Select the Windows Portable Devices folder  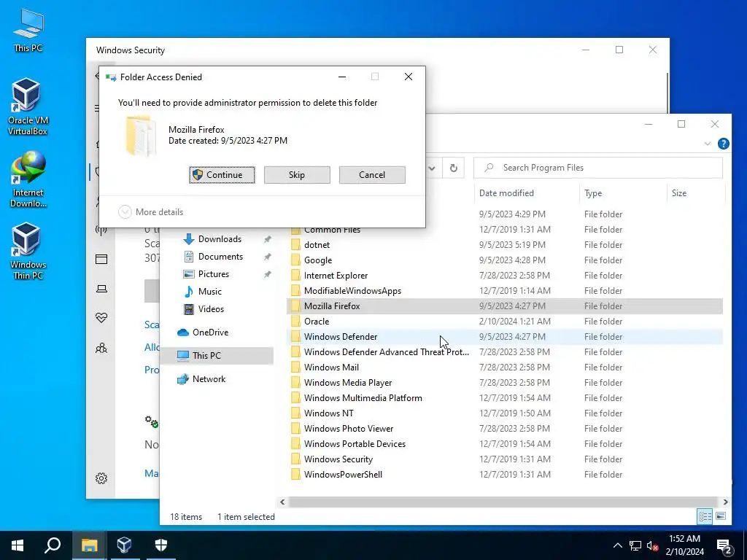click(x=505, y=444)
